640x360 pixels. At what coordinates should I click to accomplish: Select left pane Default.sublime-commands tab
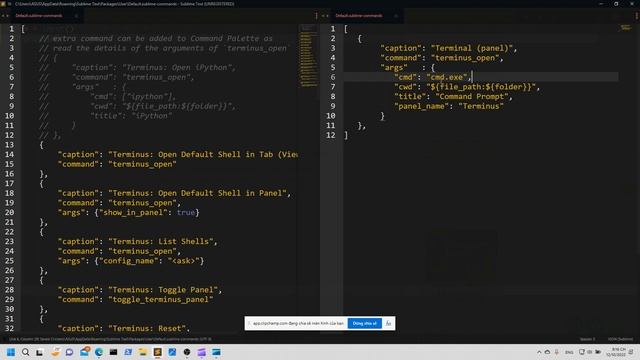[x=39, y=16]
